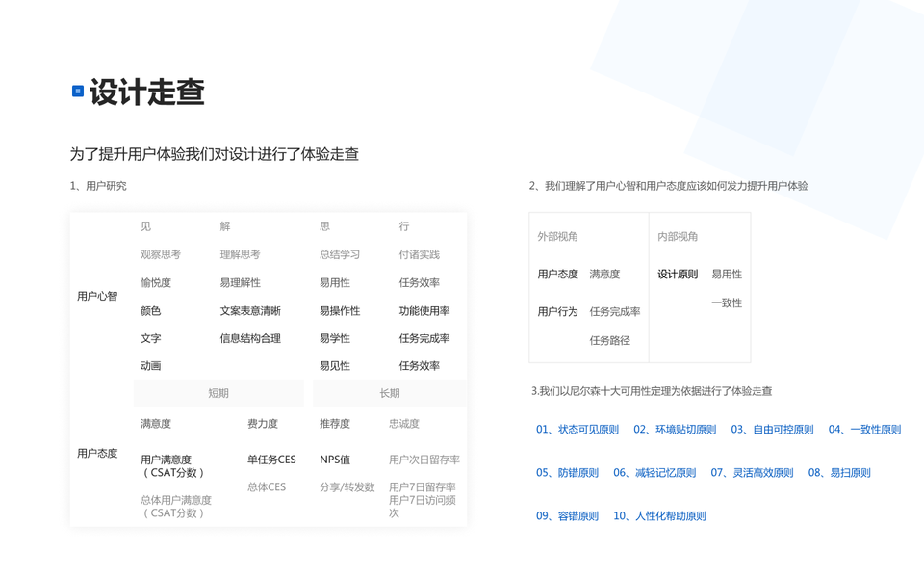Click the 忠诚度 cell

click(404, 424)
